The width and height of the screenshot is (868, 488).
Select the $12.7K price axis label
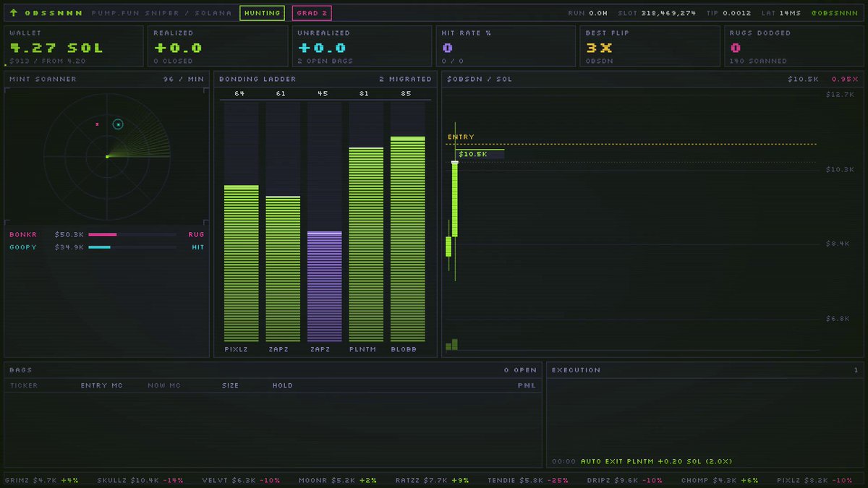(839, 95)
